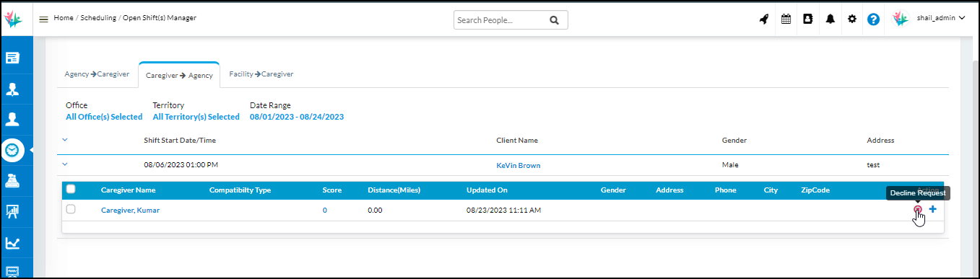Image resolution: width=980 pixels, height=279 pixels.
Task: Go to Scheduling in breadcrumb
Action: coord(97,17)
